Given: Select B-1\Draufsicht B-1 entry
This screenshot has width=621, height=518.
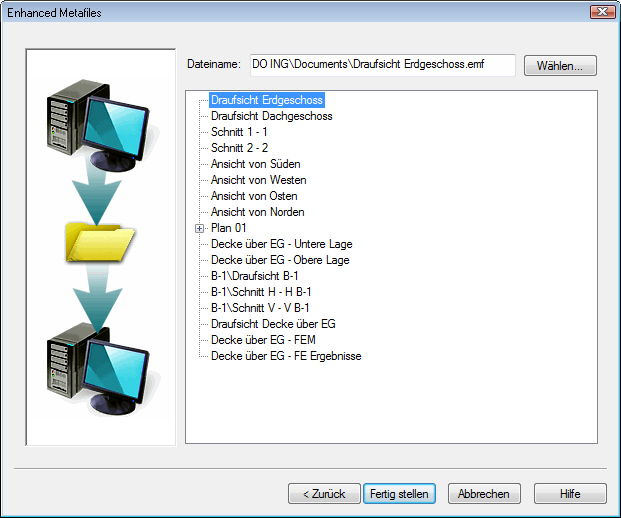Looking at the screenshot, I should (x=255, y=276).
